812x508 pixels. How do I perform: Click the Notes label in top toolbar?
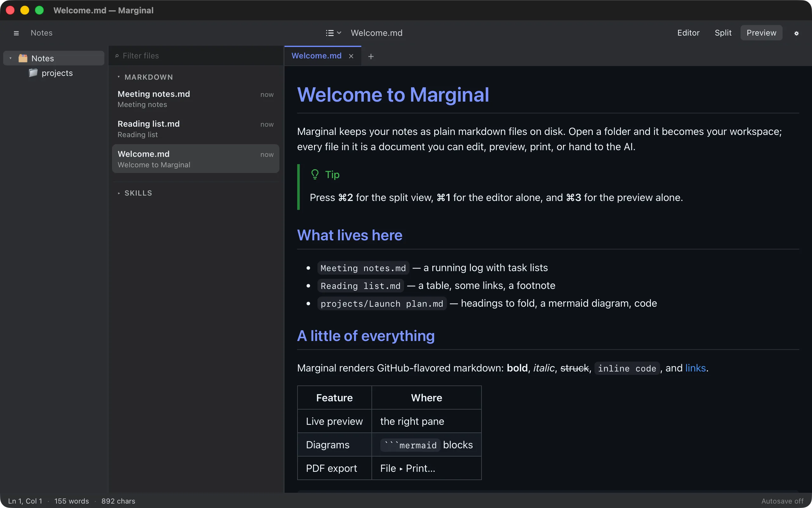click(x=42, y=33)
